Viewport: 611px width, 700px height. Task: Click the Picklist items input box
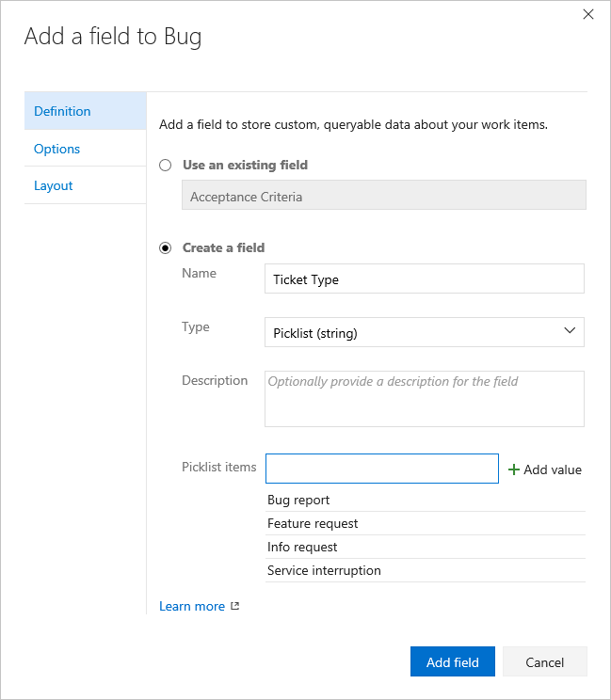pos(381,469)
